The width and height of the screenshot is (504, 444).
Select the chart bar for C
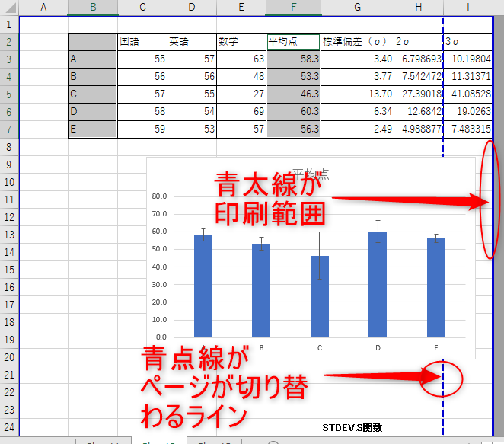tap(320, 297)
